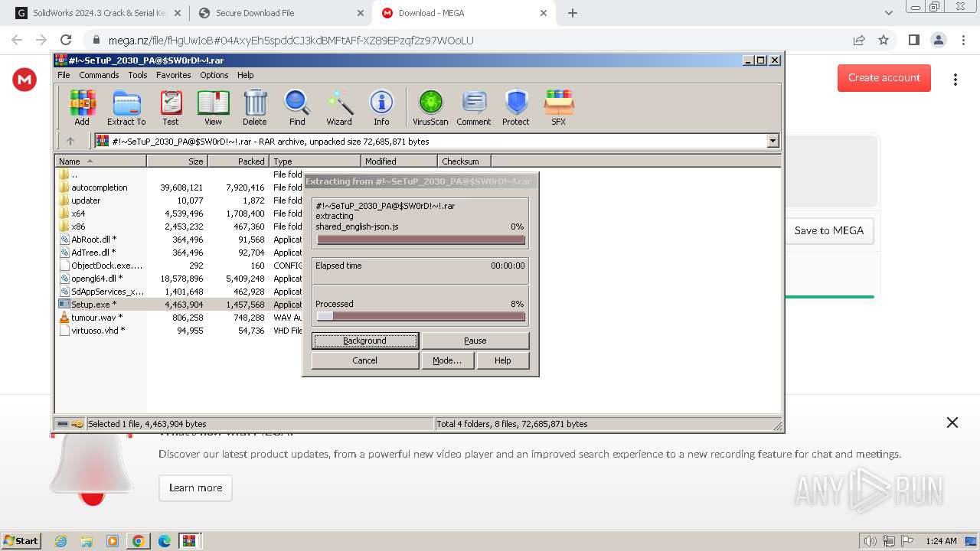Open Chrome from the taskbar
Viewport: 980px width, 551px height.
138,541
